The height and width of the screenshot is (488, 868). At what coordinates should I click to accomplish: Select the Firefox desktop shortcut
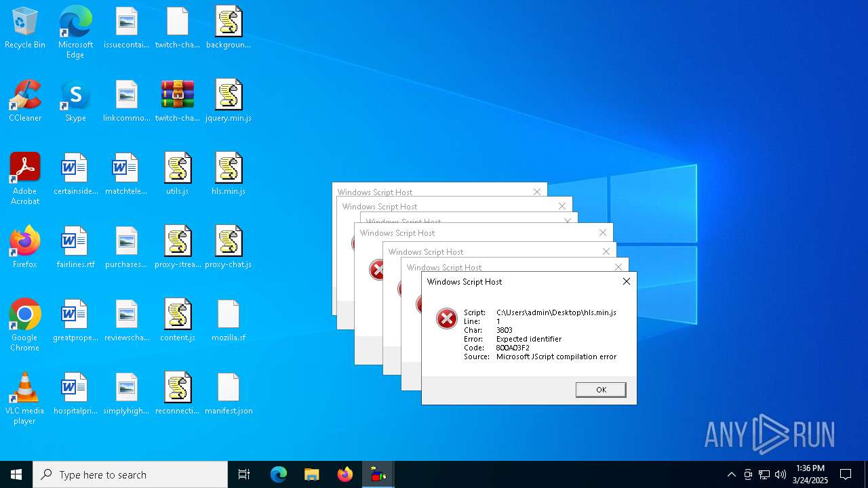[x=25, y=248]
